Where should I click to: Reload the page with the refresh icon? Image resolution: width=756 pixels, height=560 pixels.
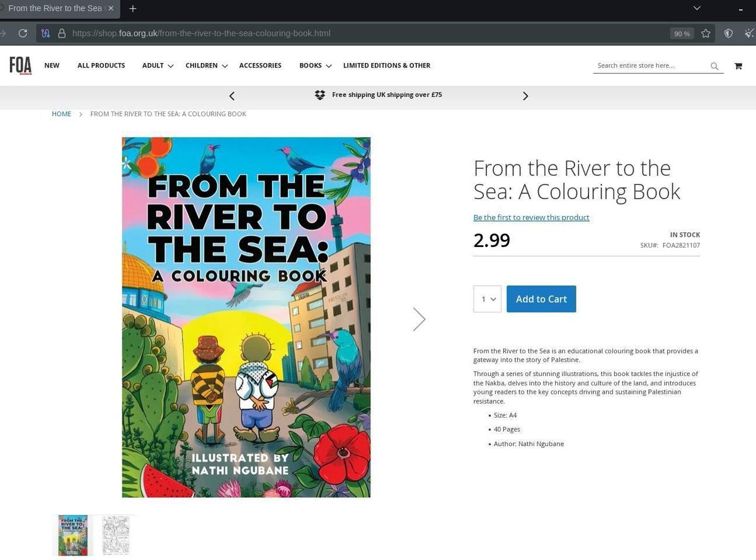pyautogui.click(x=23, y=33)
